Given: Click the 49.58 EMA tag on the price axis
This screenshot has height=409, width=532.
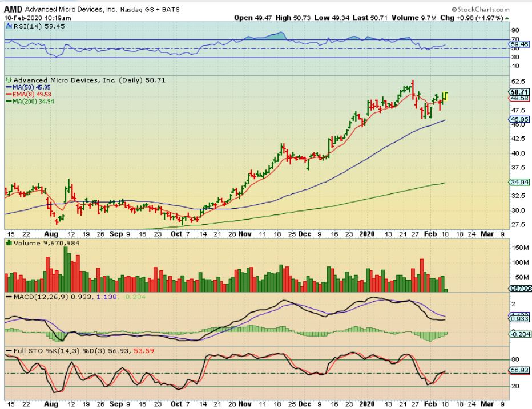Looking at the screenshot, I should pos(519,98).
